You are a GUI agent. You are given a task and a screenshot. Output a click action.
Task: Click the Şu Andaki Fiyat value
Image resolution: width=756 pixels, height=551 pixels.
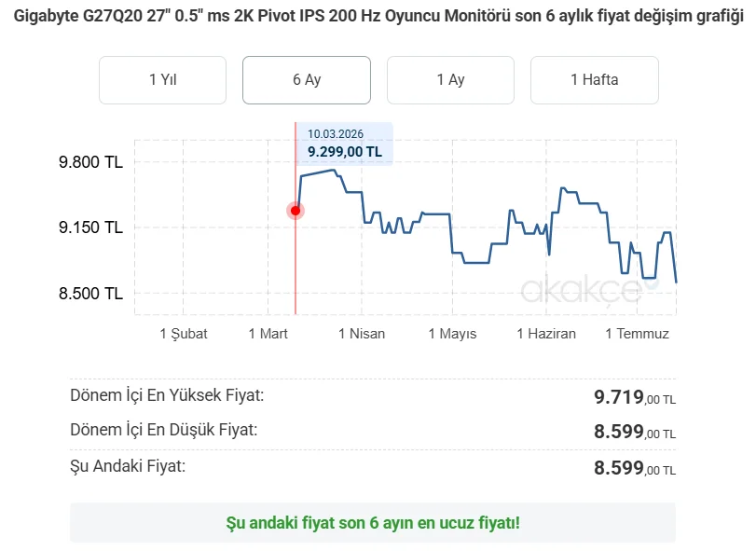[635, 468]
